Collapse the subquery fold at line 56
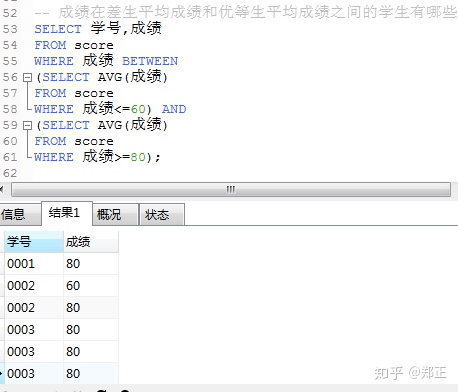Image resolution: width=458 pixels, height=392 pixels. [x=27, y=78]
